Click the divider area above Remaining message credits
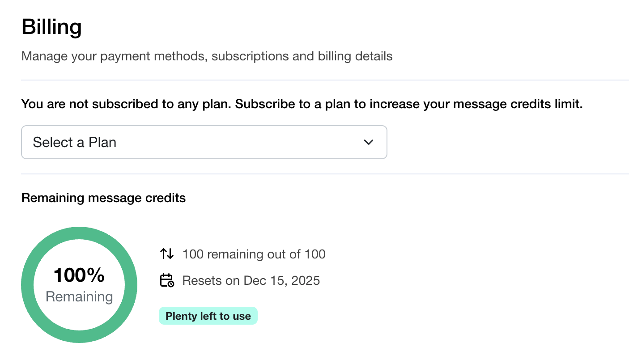Screen dimensions: 629x364 pos(313,174)
